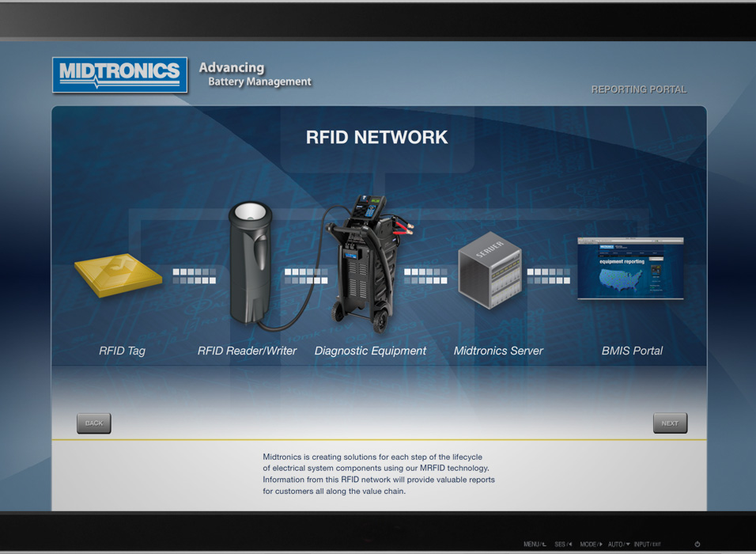Select the RFID Reader/Writer device image

coord(251,263)
